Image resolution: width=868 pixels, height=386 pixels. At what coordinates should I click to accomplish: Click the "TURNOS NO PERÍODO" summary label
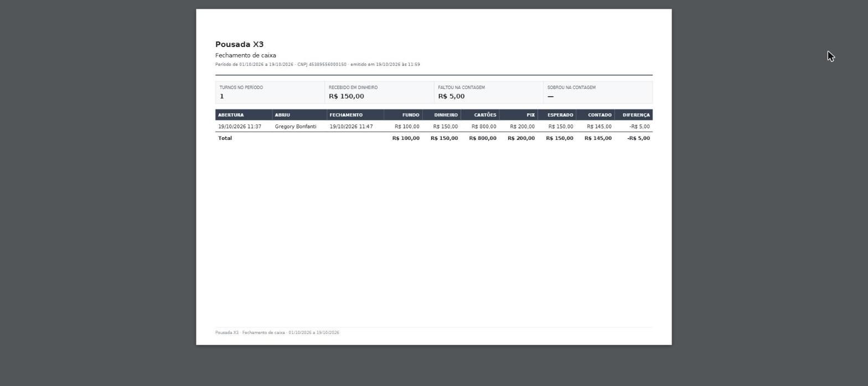241,87
